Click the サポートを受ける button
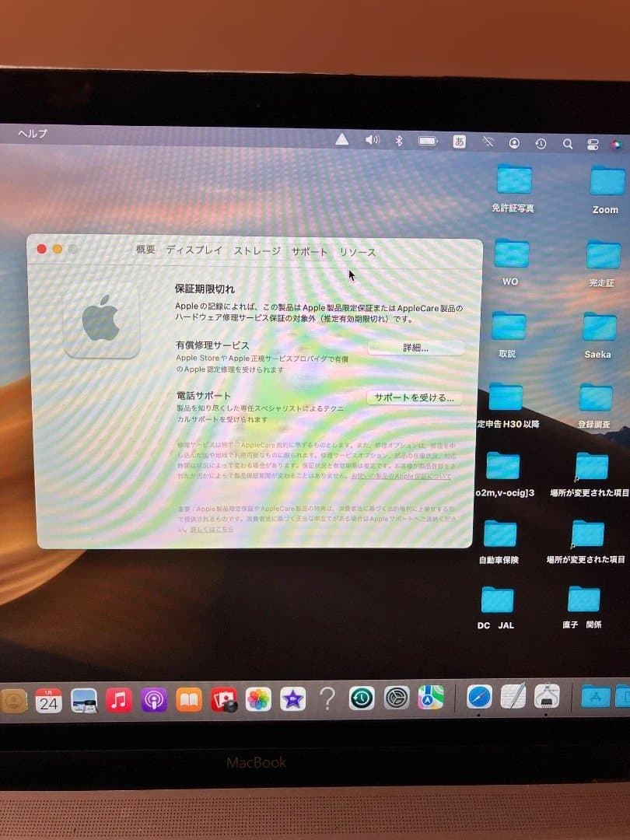 (415, 397)
